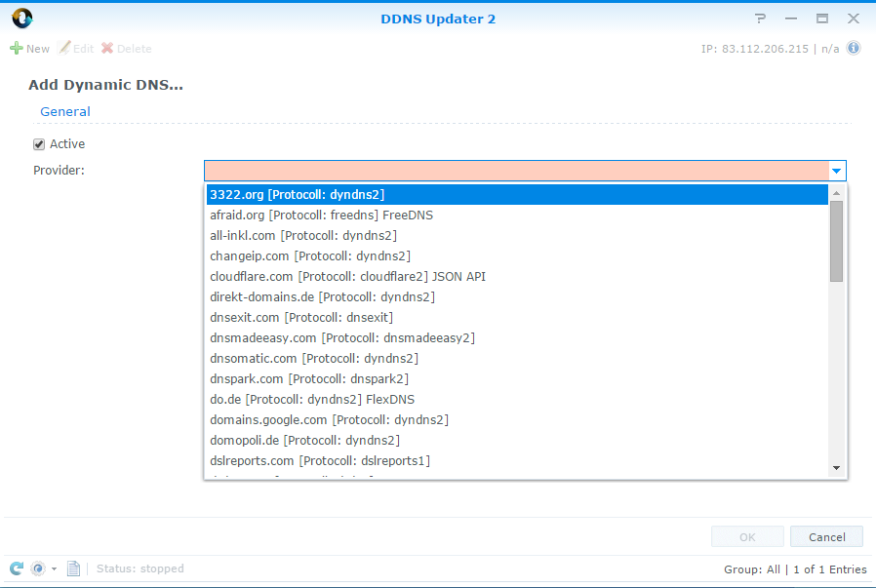Click the DDNS Updater app logo
Screen dimensions: 876x588
tap(22, 19)
